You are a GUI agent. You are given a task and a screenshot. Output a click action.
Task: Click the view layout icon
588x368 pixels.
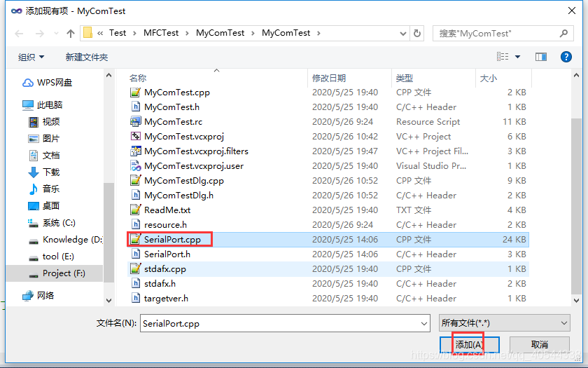tap(503, 57)
